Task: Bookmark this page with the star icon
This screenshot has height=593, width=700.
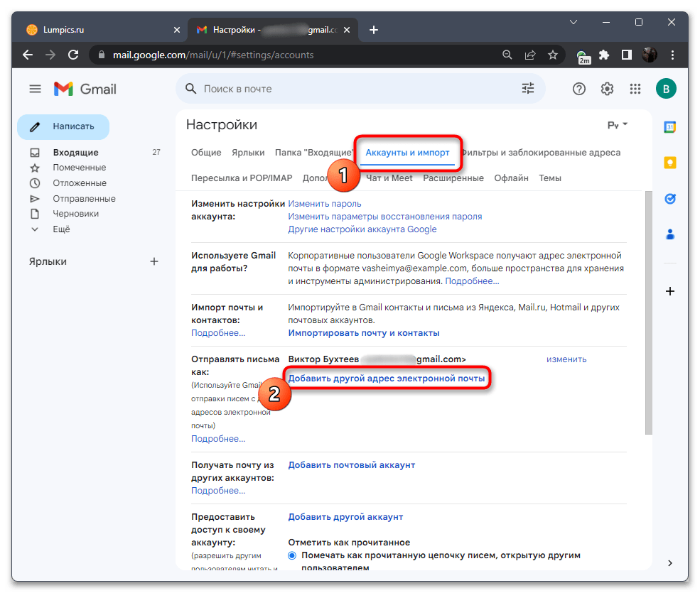Action: [x=552, y=55]
